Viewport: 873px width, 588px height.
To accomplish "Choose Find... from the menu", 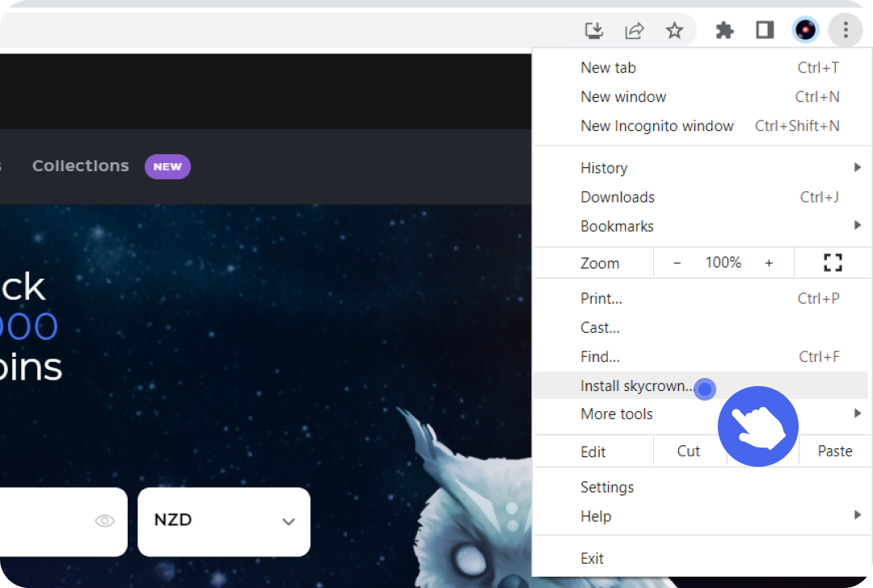I will coord(700,356).
